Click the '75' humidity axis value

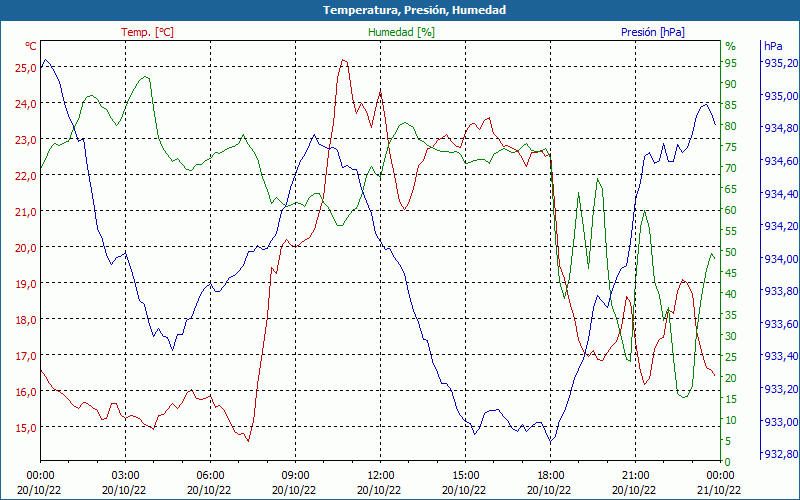pyautogui.click(x=731, y=147)
